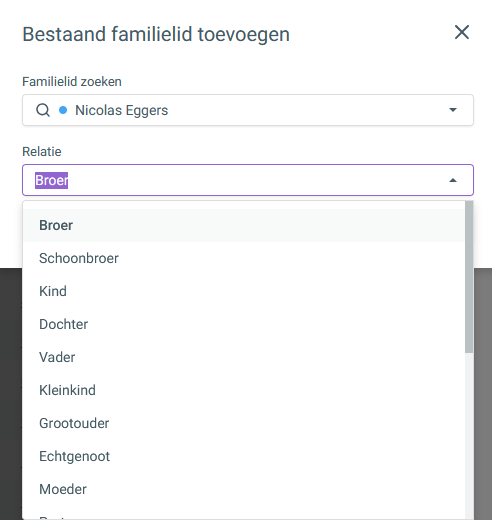Close the Bestaand familielid toevoegen dialog

(x=462, y=32)
